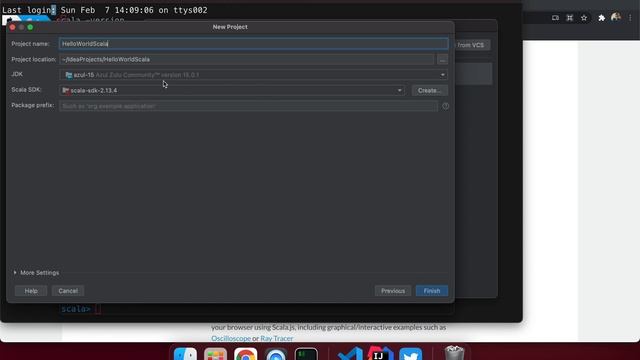This screenshot has width=640, height=360.
Task: Click the Chrome profile avatar
Action: 616,18
